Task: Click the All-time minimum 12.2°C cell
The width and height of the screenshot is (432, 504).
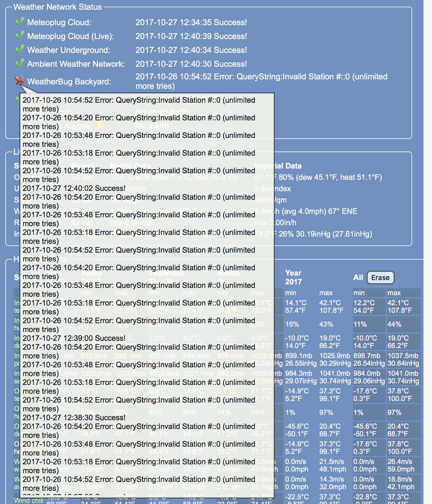Action: (364, 306)
